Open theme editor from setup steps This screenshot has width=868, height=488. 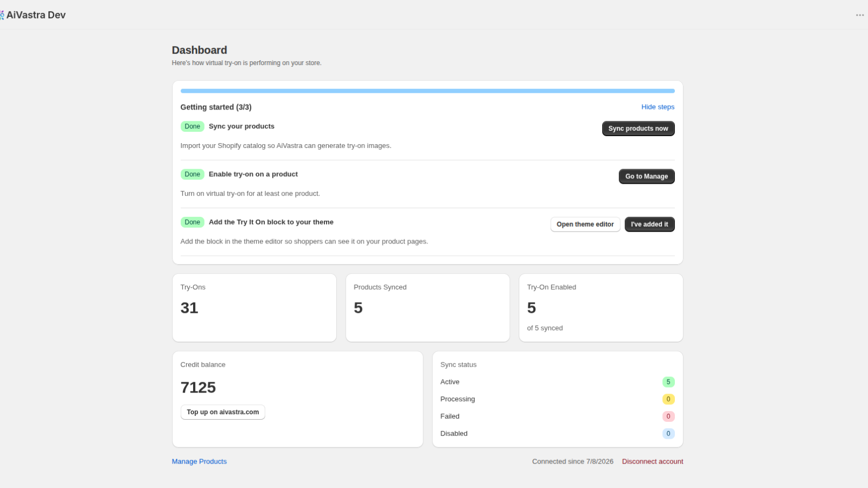click(585, 224)
